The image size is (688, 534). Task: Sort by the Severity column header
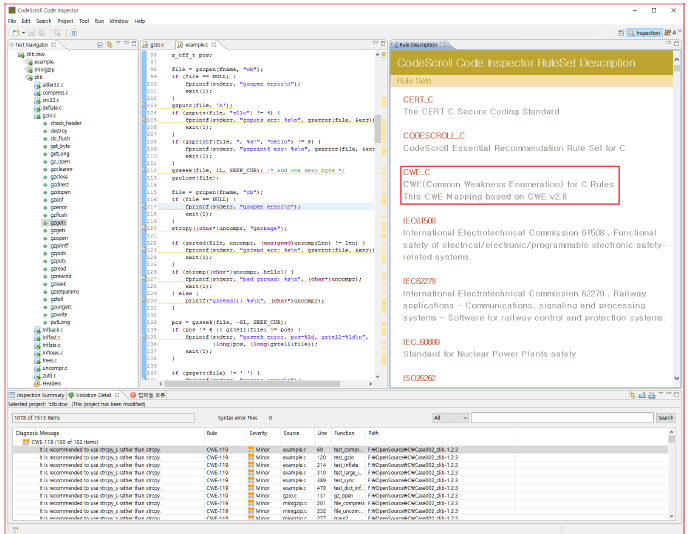[x=258, y=433]
